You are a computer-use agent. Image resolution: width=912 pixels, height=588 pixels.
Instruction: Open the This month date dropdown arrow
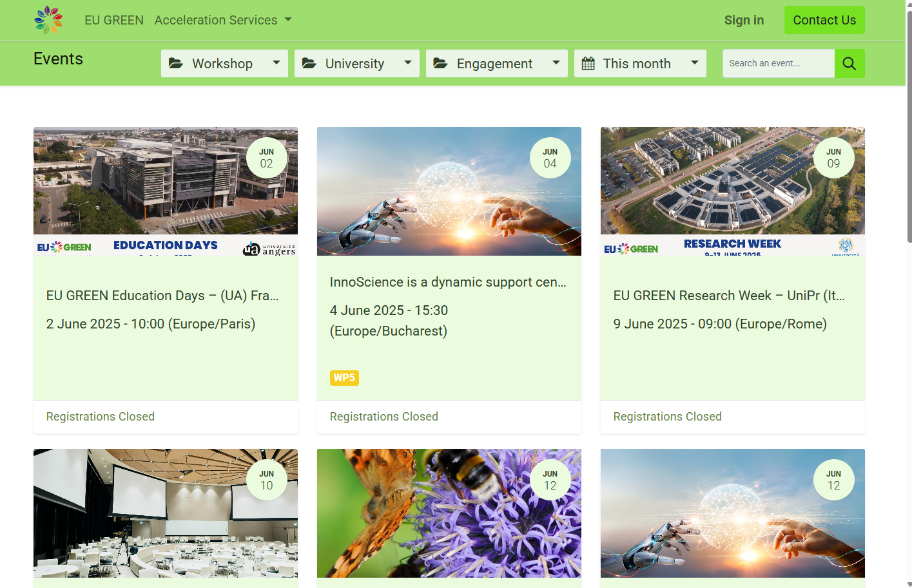pos(695,63)
